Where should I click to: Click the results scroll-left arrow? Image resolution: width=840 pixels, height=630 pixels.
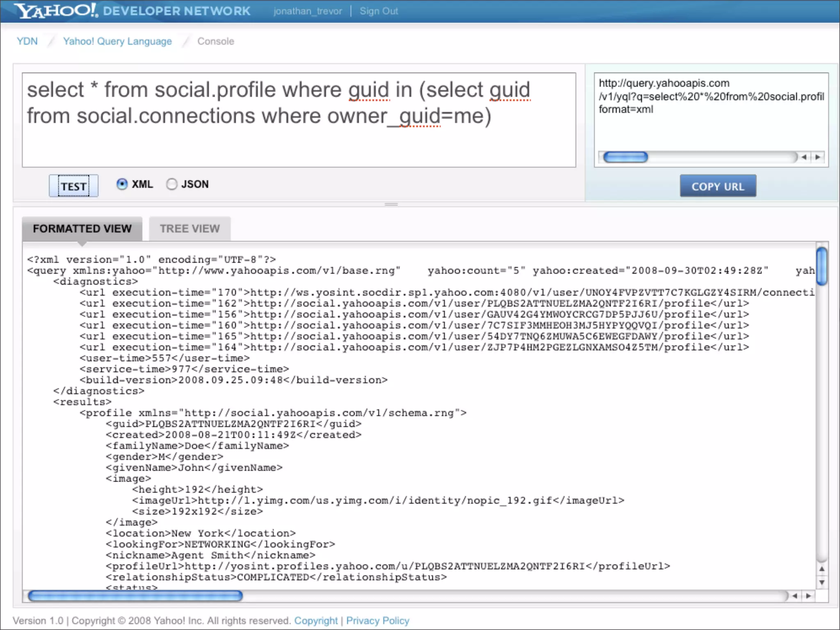pyautogui.click(x=795, y=596)
